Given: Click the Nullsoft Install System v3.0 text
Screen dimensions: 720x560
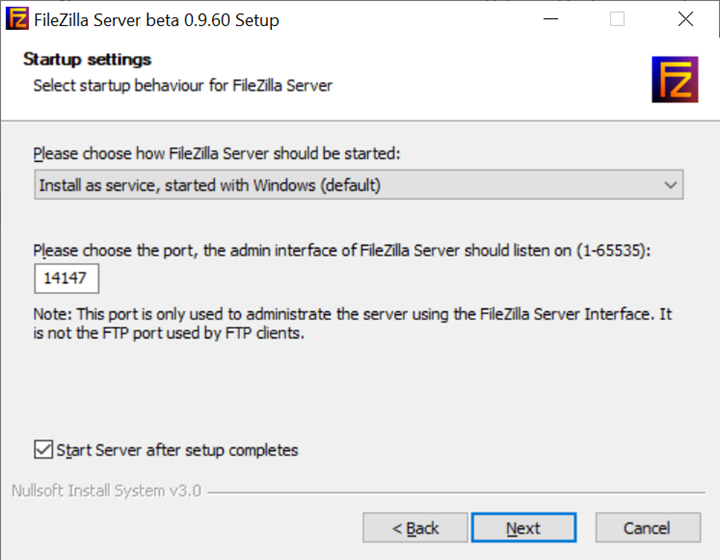Looking at the screenshot, I should coord(107,491).
